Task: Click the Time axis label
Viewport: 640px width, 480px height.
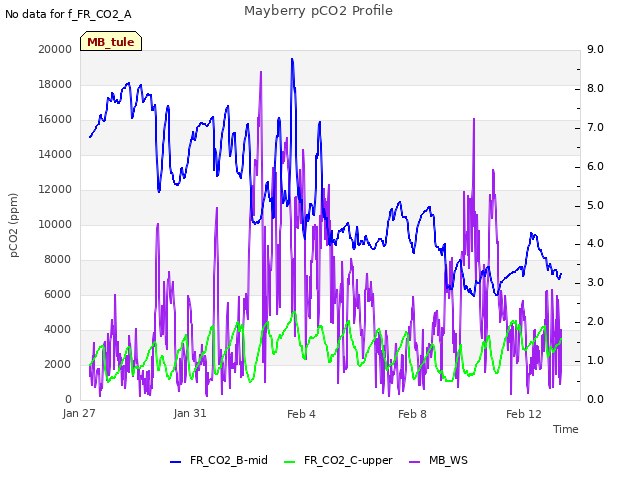Action: pos(566,429)
